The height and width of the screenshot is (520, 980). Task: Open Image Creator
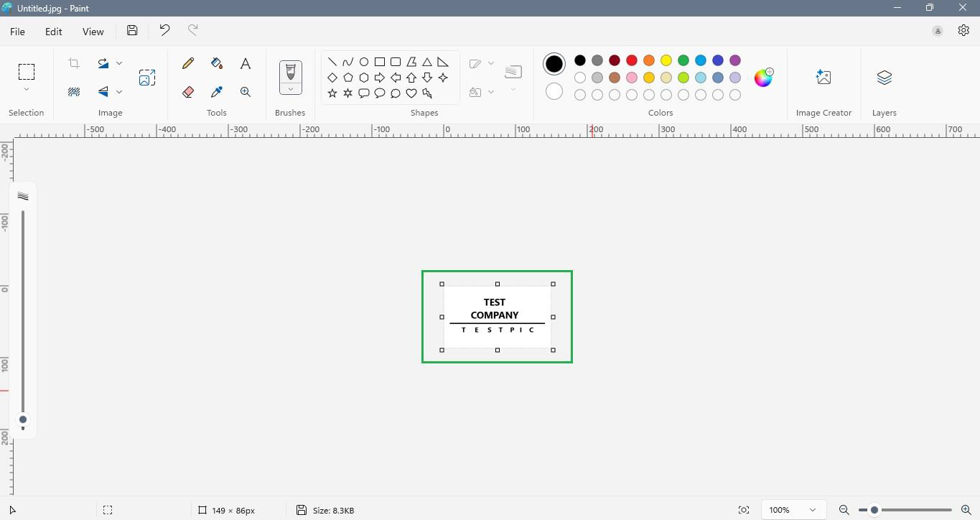click(823, 78)
